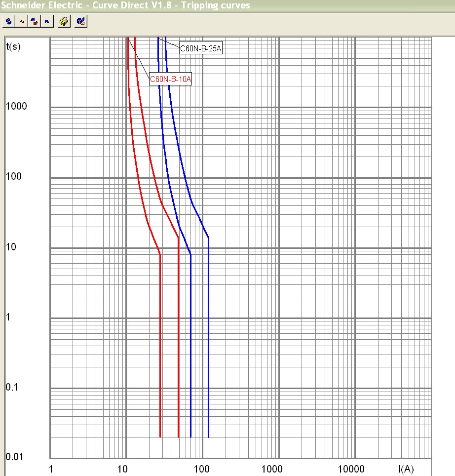This screenshot has height=476, width=455.
Task: Click the I(A) current axis label
Action: coord(406,468)
